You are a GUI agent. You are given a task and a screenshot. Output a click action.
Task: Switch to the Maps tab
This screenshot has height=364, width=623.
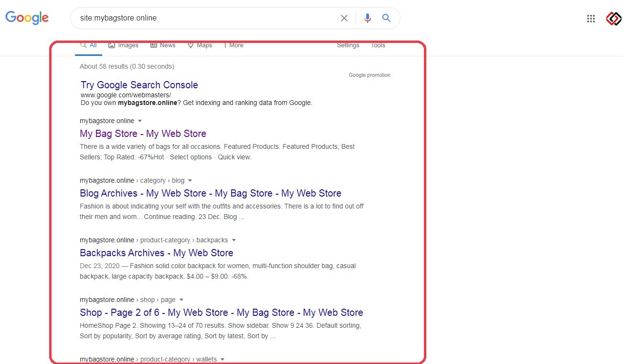tap(200, 45)
